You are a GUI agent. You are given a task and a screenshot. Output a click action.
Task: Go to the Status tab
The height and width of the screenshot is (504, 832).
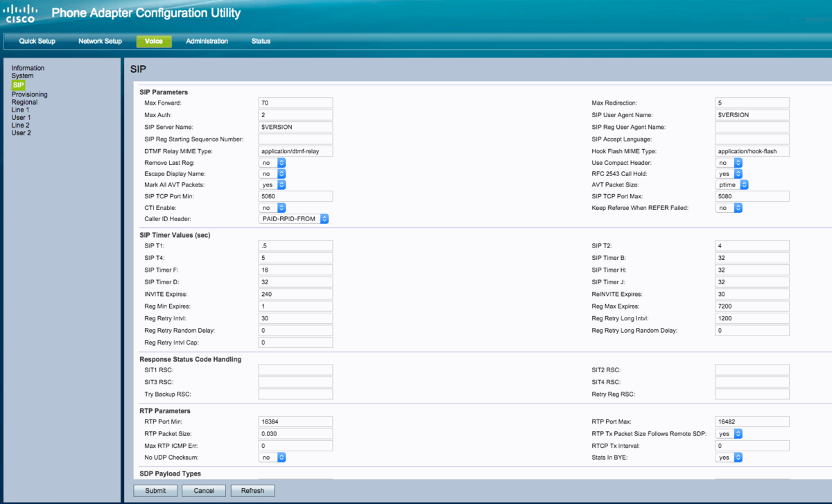click(261, 42)
